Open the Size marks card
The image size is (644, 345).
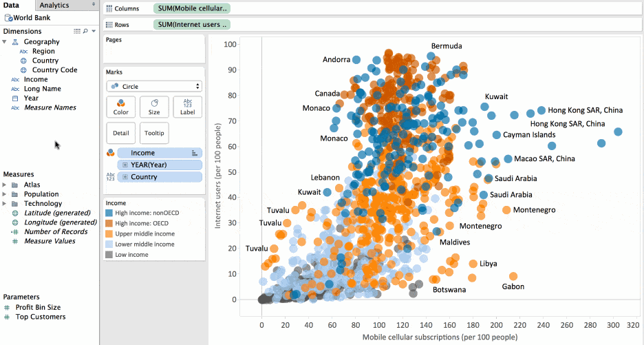(154, 107)
